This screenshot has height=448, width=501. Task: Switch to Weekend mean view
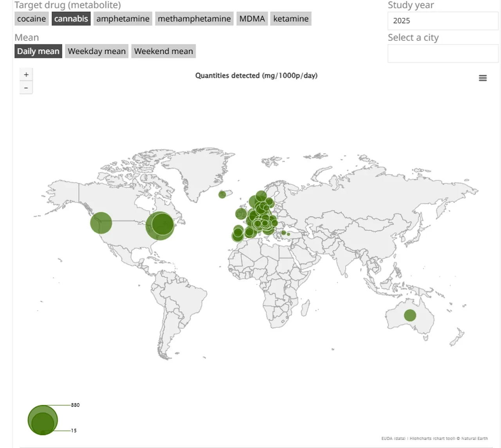pos(163,51)
